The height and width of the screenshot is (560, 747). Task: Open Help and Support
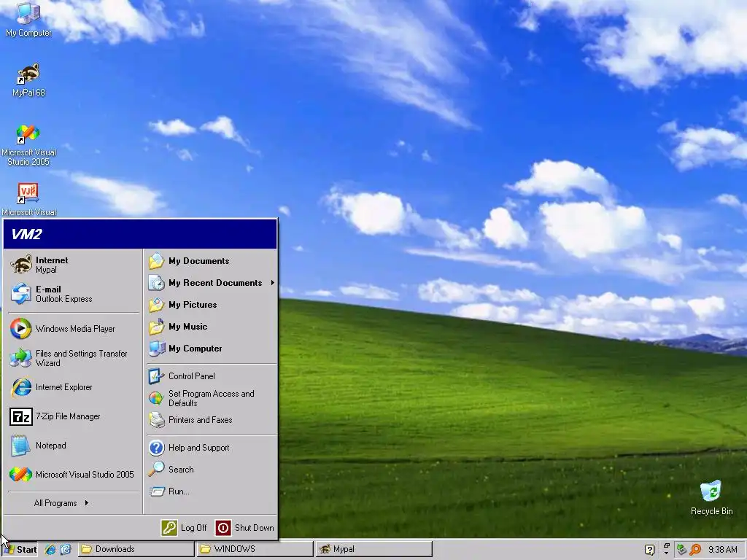[212, 448]
